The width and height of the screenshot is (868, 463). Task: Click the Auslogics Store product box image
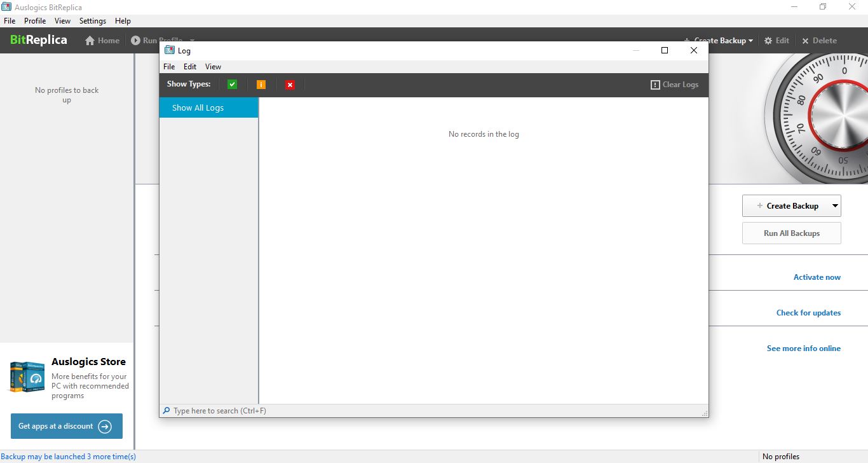pos(27,377)
